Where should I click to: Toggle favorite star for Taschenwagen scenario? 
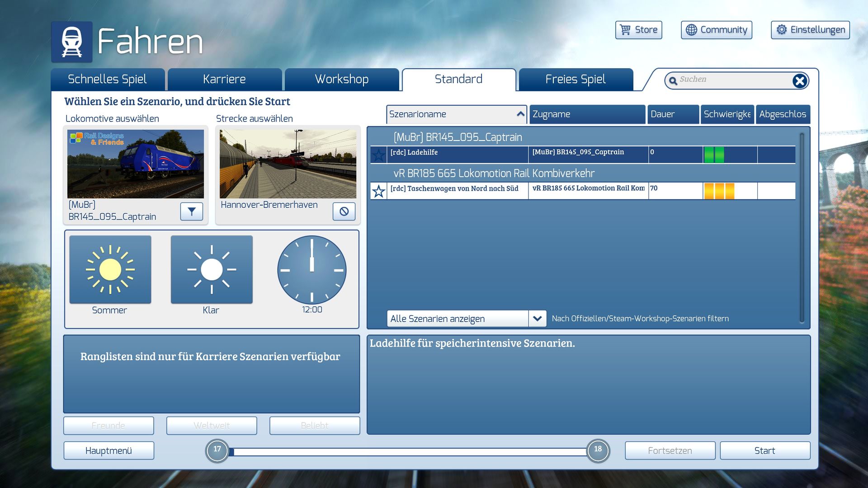[x=378, y=191]
